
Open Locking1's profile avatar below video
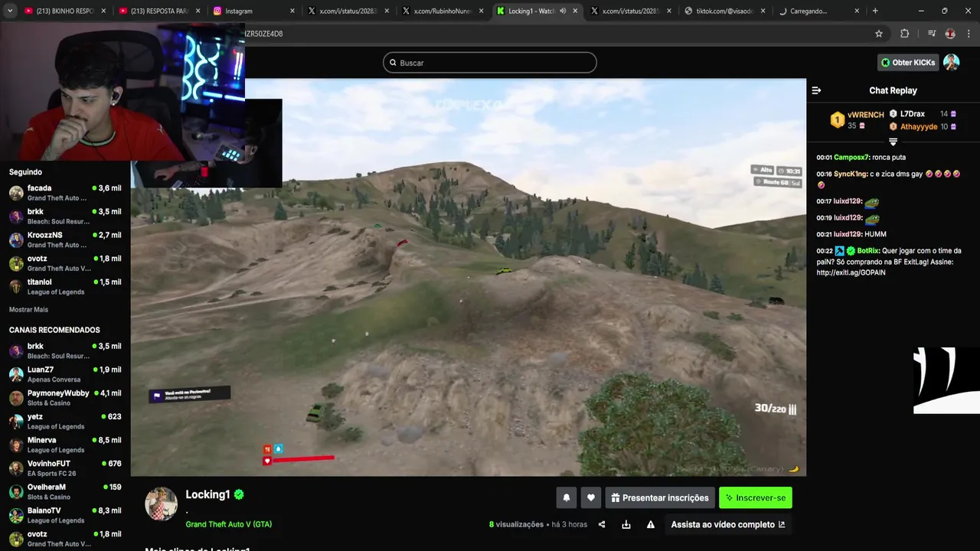(x=162, y=504)
